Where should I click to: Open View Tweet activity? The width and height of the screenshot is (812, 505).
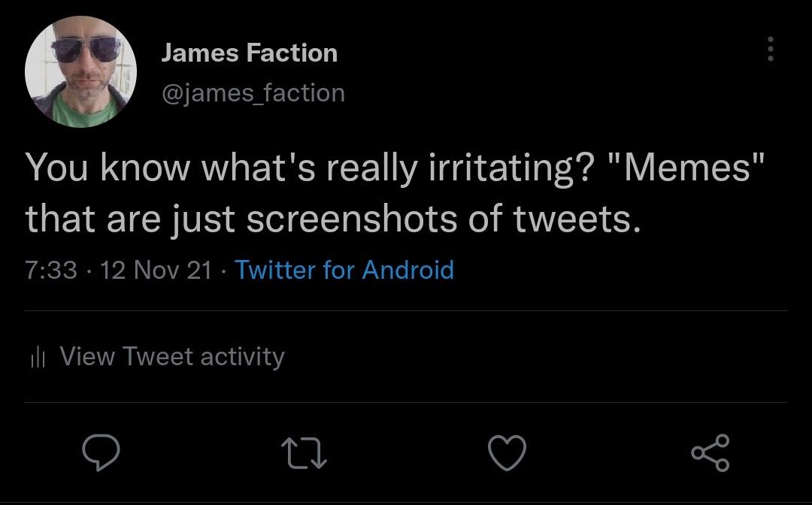point(171,356)
